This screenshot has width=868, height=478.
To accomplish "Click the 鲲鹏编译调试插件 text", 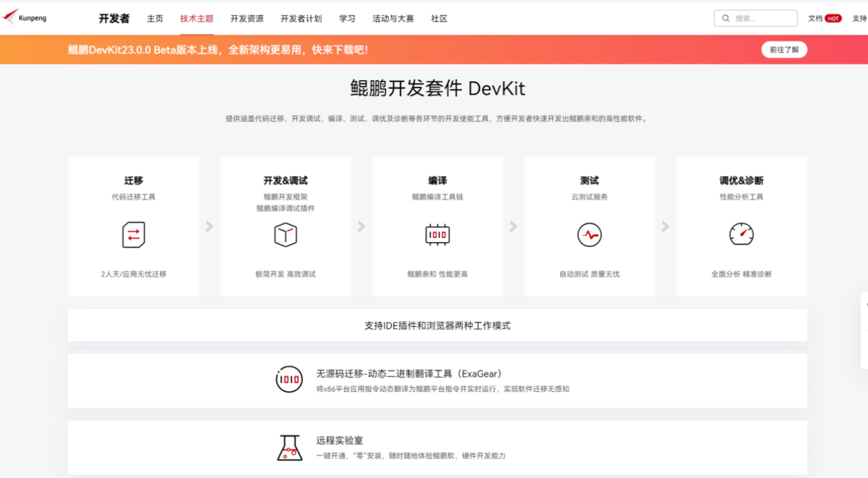I will point(285,208).
